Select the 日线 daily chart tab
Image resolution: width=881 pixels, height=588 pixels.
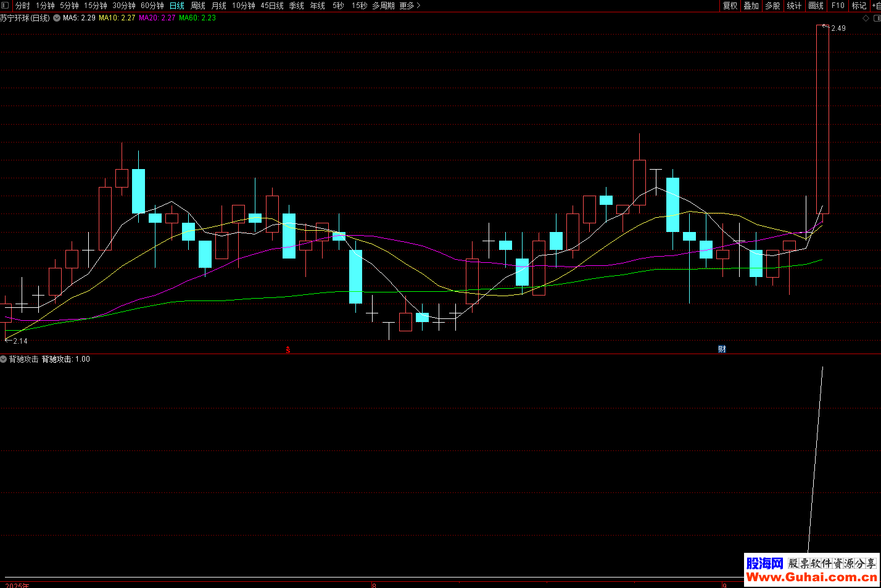pos(177,6)
